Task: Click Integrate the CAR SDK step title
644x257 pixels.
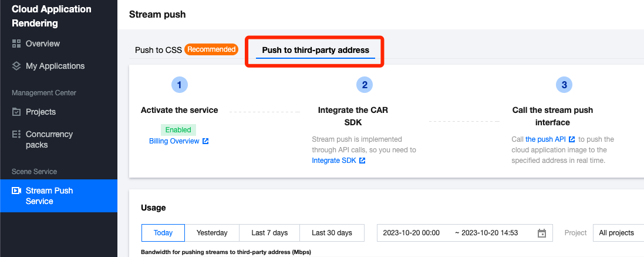Action: pos(353,116)
